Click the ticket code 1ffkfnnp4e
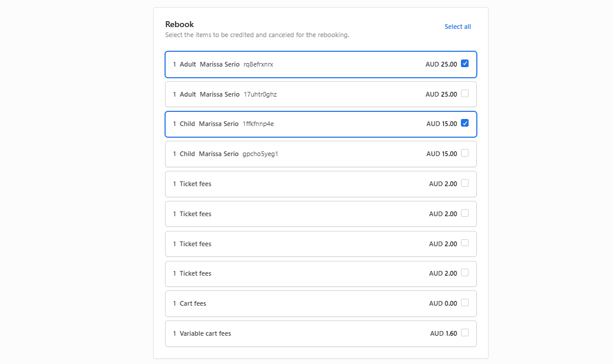 [x=258, y=124]
